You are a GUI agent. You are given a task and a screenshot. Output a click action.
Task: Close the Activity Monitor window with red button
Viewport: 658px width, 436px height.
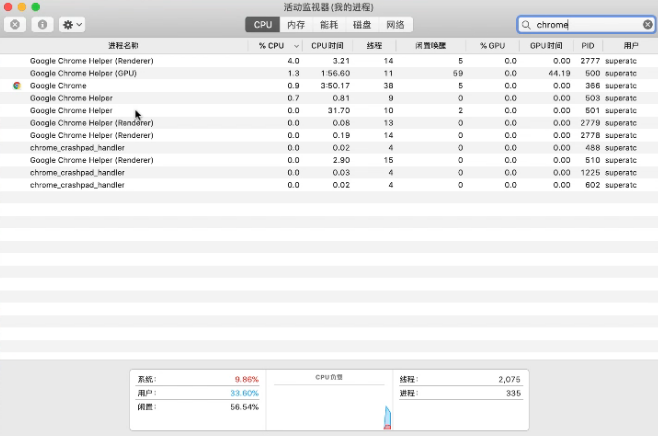point(8,7)
